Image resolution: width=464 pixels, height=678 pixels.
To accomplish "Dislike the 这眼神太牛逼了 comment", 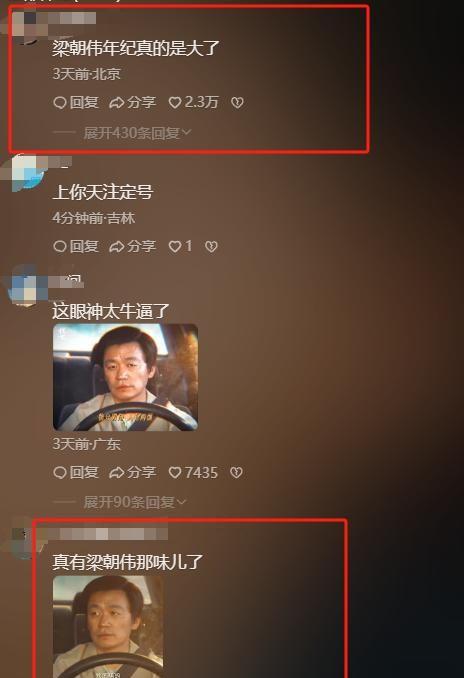I will coord(236,473).
